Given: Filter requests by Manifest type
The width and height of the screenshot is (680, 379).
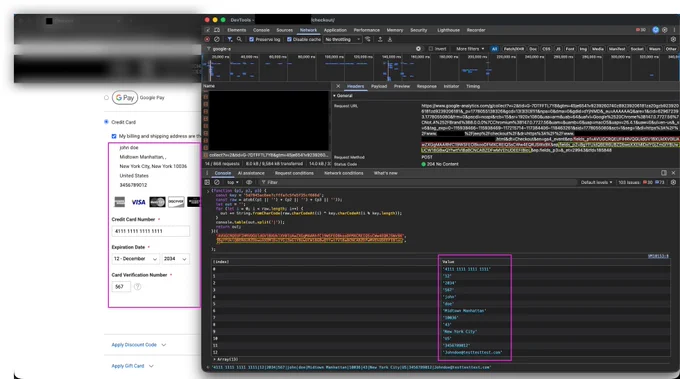Looking at the screenshot, I should 617,49.
